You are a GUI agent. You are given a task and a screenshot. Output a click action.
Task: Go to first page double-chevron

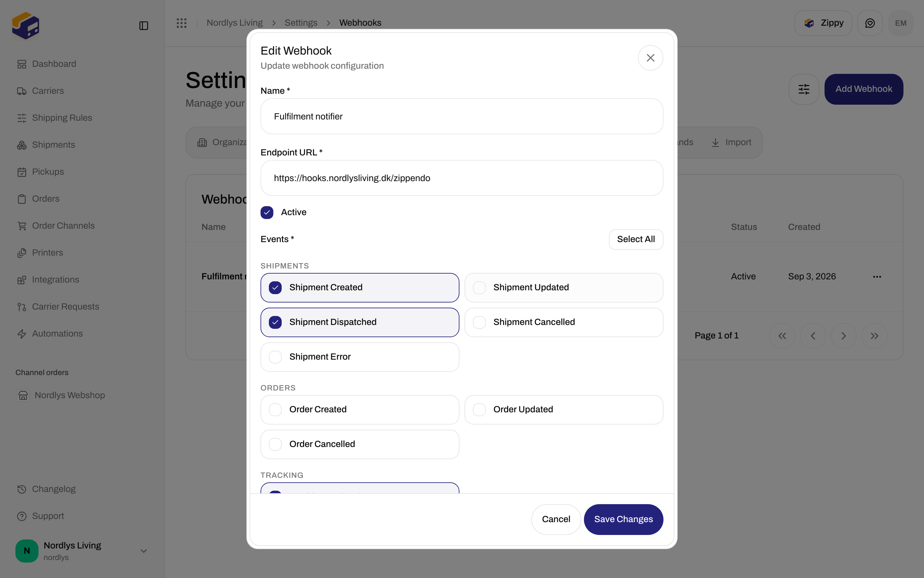click(782, 336)
